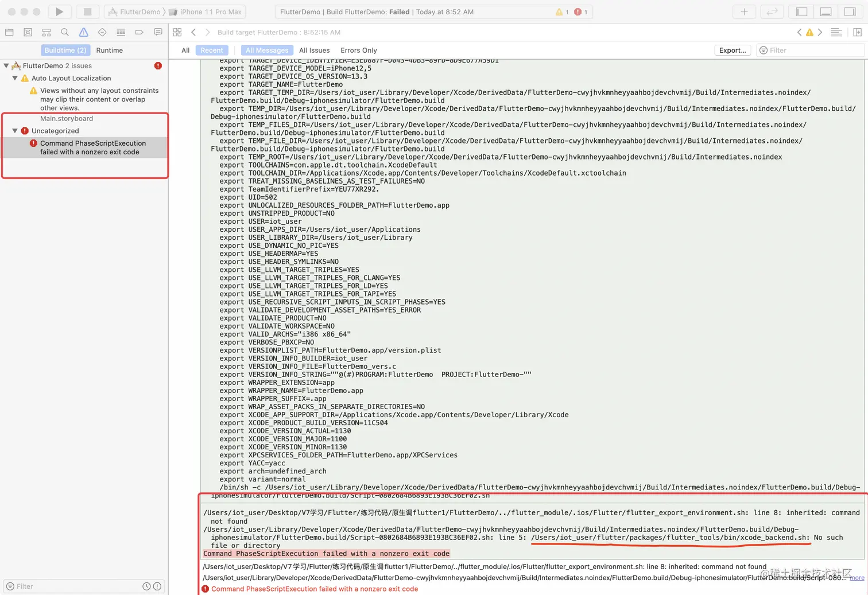Open the related items grid menu
868x595 pixels.
coord(177,32)
